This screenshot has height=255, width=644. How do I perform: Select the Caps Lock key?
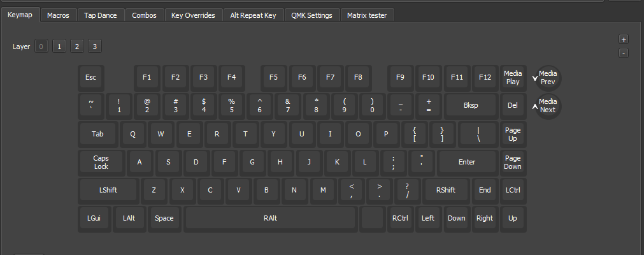coord(101,162)
